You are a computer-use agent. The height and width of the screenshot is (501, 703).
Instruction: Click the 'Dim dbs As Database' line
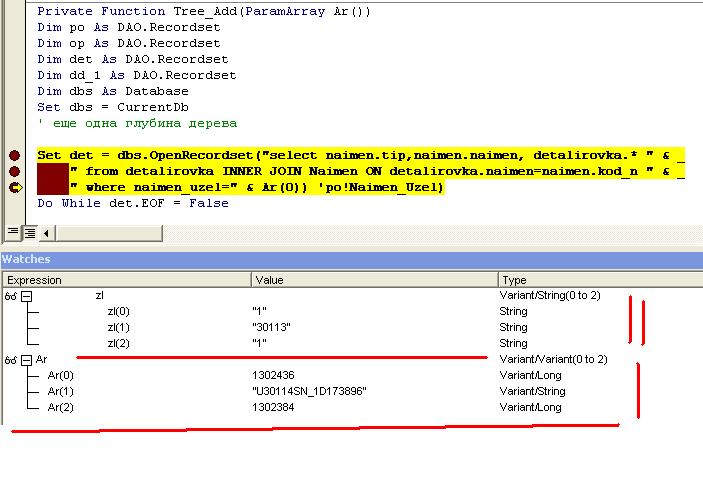pos(113,91)
